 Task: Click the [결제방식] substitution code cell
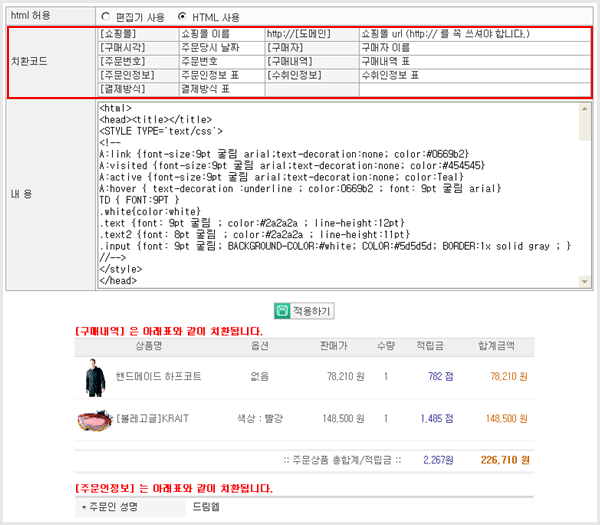tap(121, 90)
